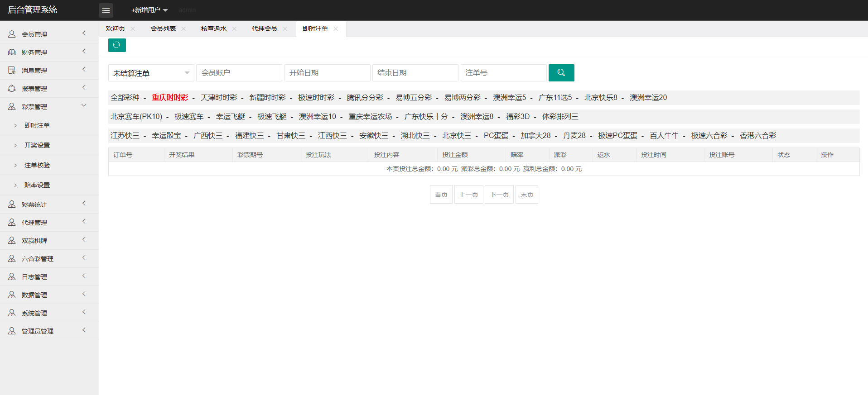Screen dimensions: 868x395
Task: Click the 开始日期 date field
Action: point(327,73)
